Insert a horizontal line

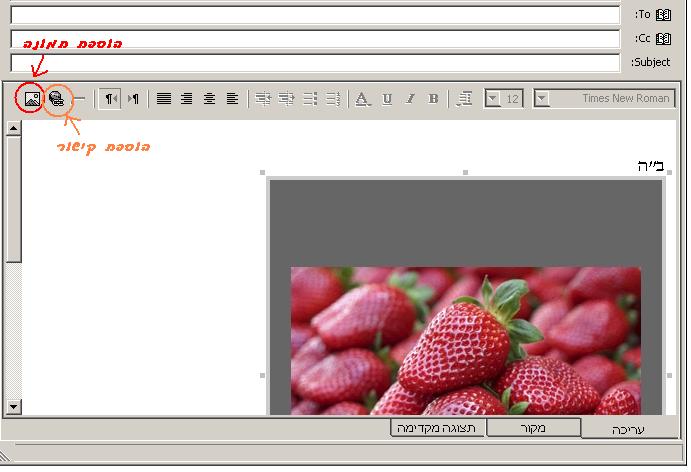click(x=79, y=99)
